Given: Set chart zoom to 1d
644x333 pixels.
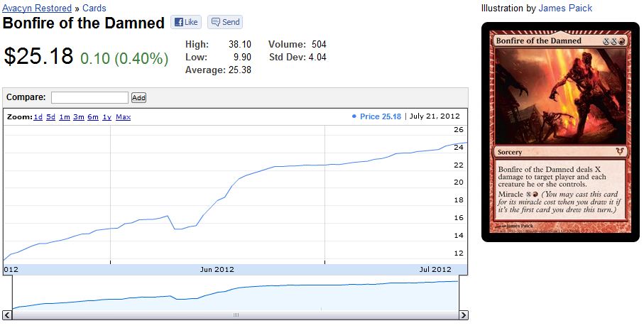Looking at the screenshot, I should click(38, 117).
